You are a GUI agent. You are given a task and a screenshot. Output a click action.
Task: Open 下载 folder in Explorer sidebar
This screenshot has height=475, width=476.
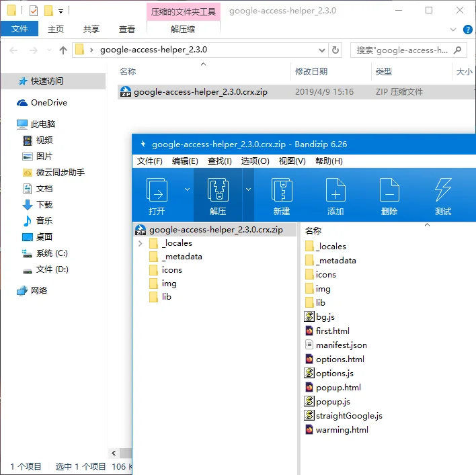[38, 204]
